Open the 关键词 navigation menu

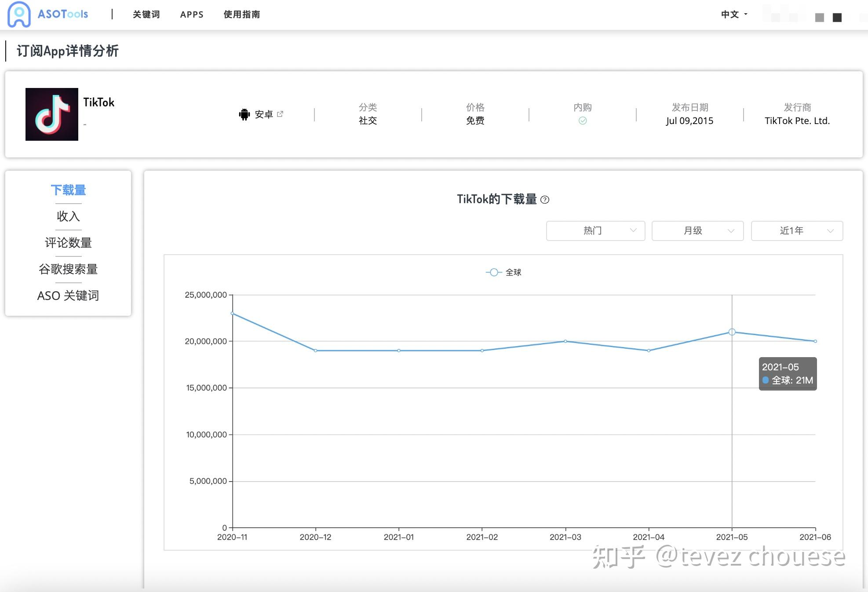point(146,15)
